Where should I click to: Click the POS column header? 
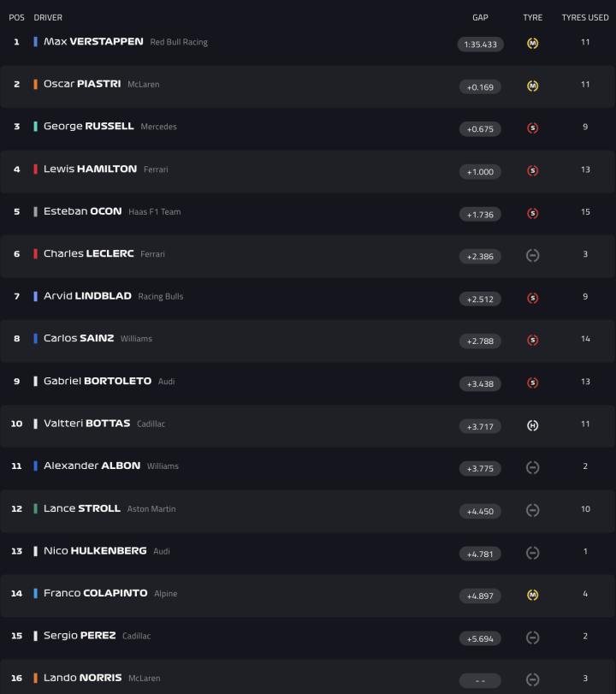[15, 17]
